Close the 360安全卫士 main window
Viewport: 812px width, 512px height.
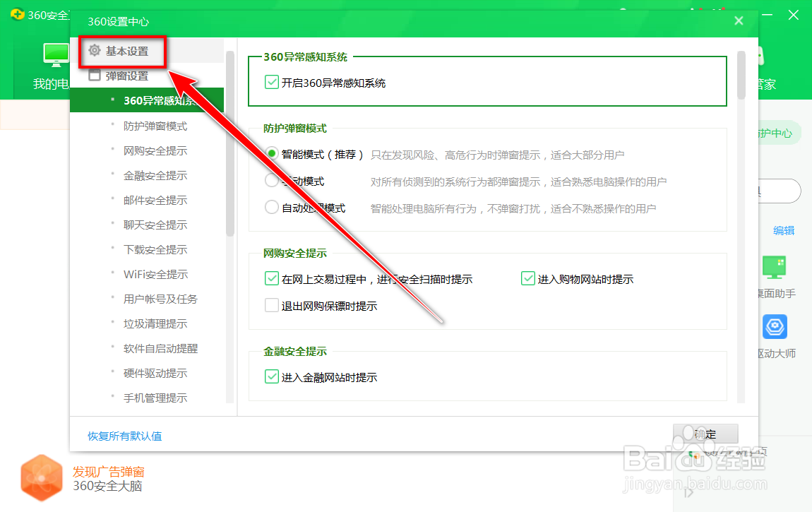(x=794, y=15)
